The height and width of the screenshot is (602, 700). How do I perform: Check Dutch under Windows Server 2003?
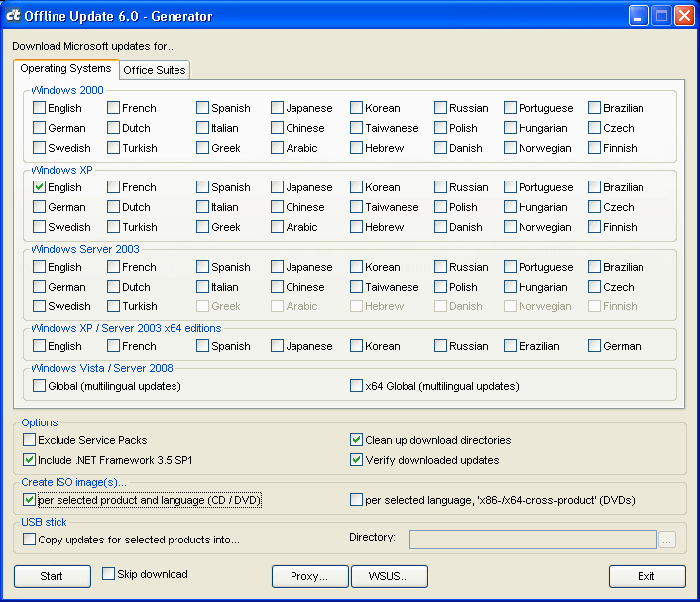click(x=113, y=287)
